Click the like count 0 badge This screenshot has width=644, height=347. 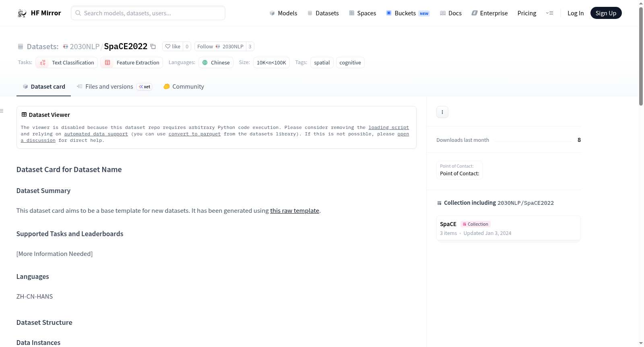[x=187, y=46]
